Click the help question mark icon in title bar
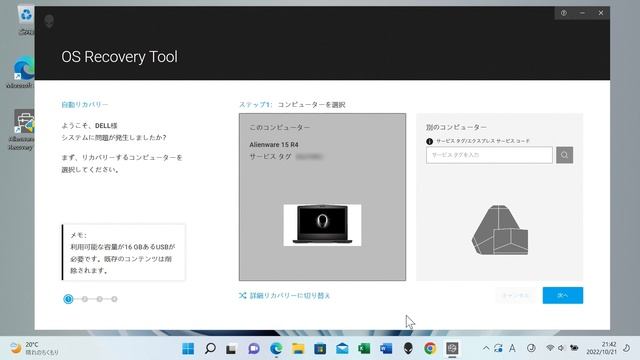Image resolution: width=640 pixels, height=360 pixels. pyautogui.click(x=564, y=13)
